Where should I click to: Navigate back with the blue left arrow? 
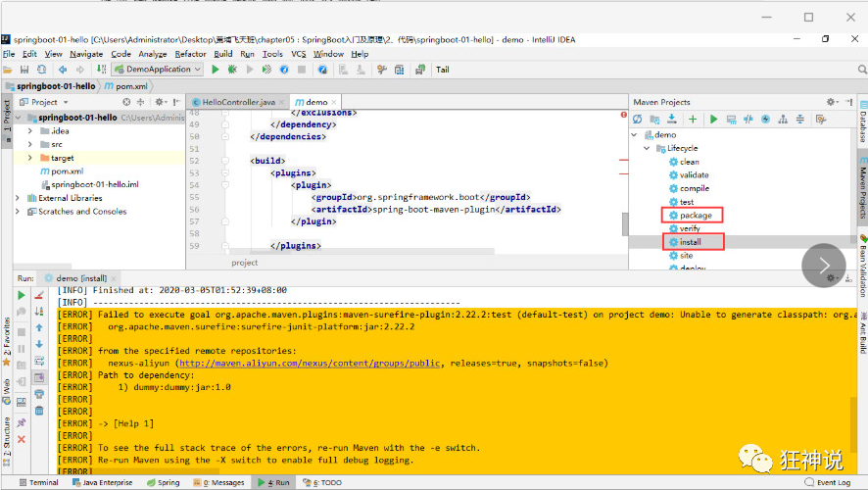63,70
